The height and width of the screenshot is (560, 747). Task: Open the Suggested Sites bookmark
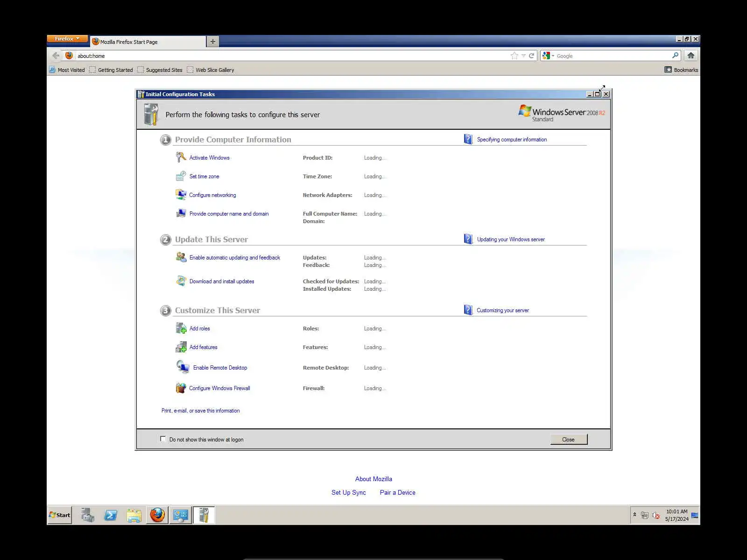160,70
